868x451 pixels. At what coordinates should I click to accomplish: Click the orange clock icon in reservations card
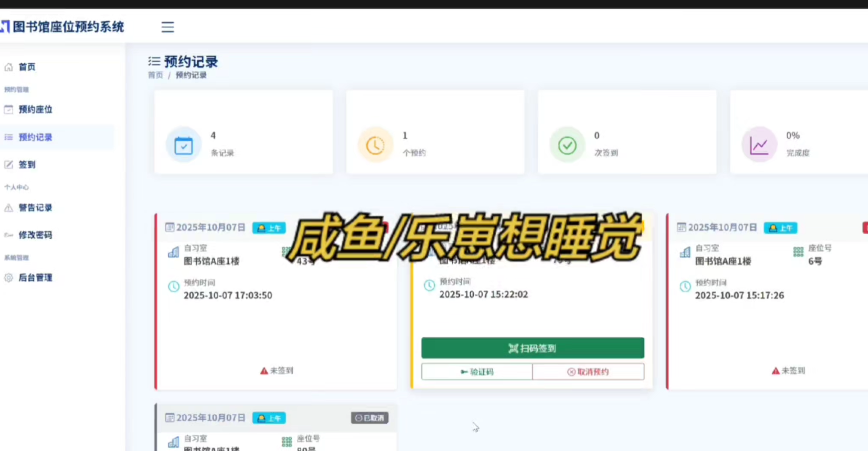375,145
